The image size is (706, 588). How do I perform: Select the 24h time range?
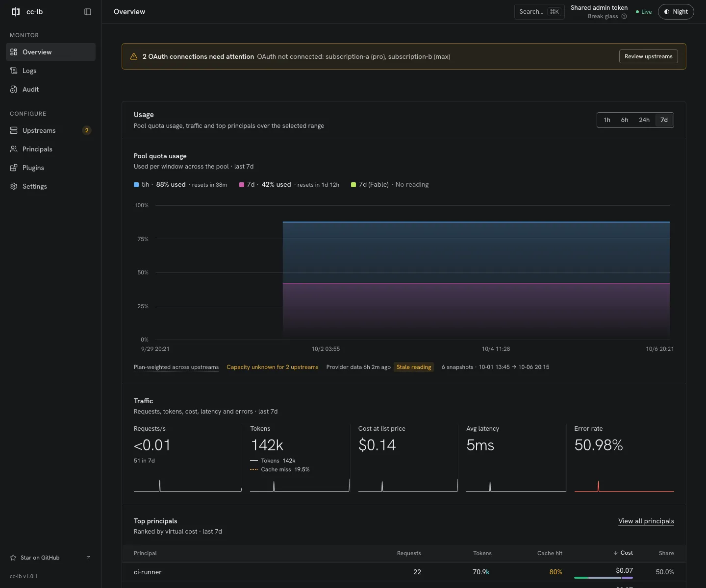pos(644,120)
